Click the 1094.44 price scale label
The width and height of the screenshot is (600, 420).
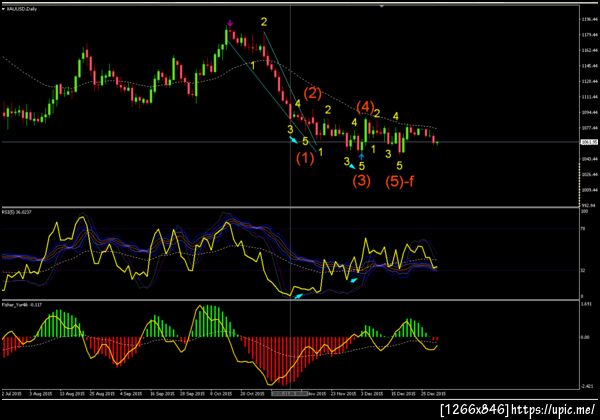click(590, 112)
